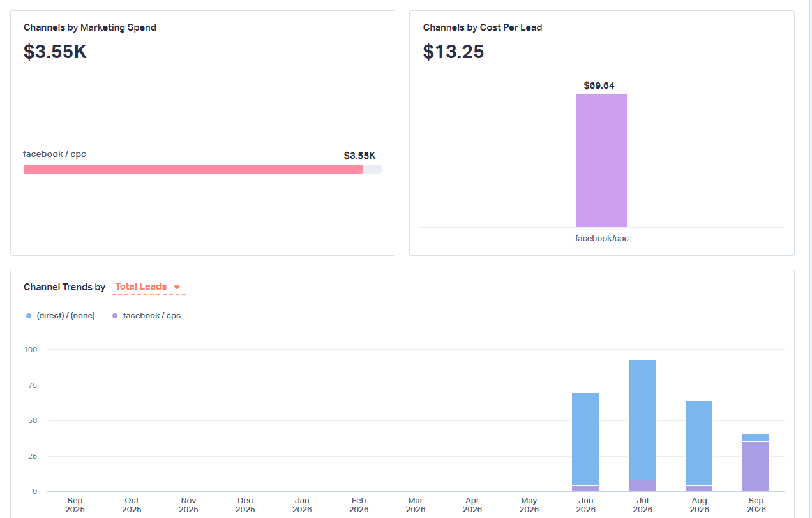The width and height of the screenshot is (812, 518).
Task: Click the blue Jul 2026 bar segment
Action: 642,420
